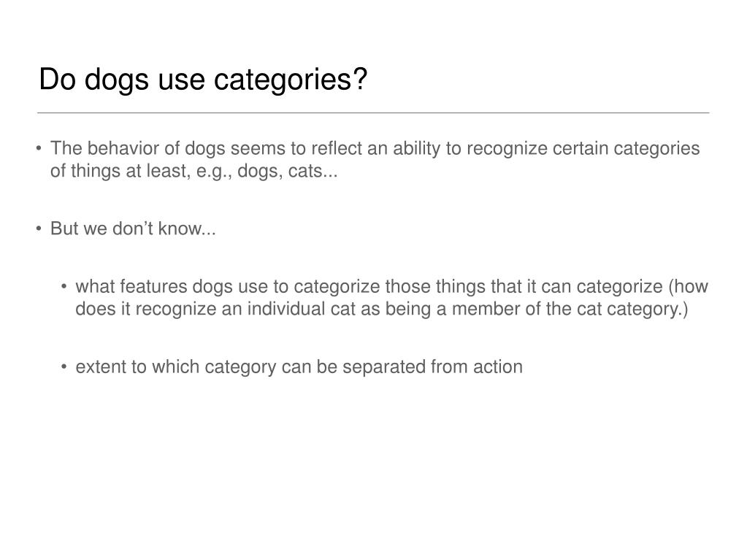The width and height of the screenshot is (747, 560).
Task: Click the word 'categories?' in the title
Action: [291, 80]
